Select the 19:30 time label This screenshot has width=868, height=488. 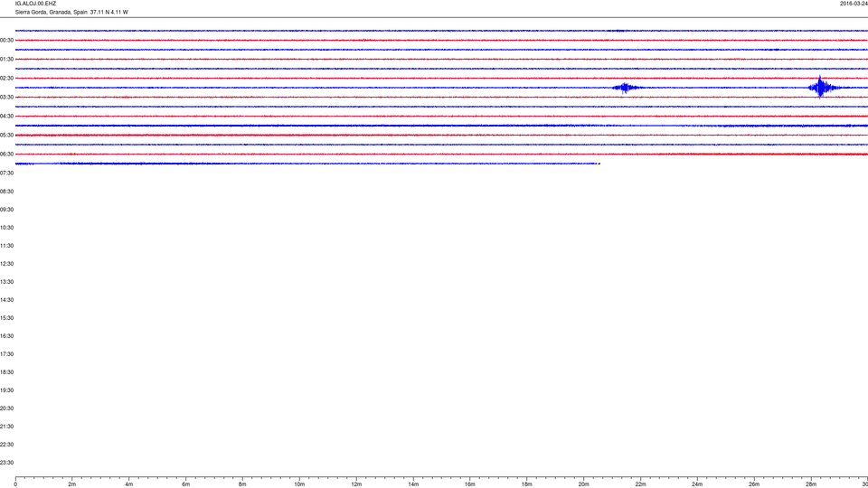pos(6,390)
